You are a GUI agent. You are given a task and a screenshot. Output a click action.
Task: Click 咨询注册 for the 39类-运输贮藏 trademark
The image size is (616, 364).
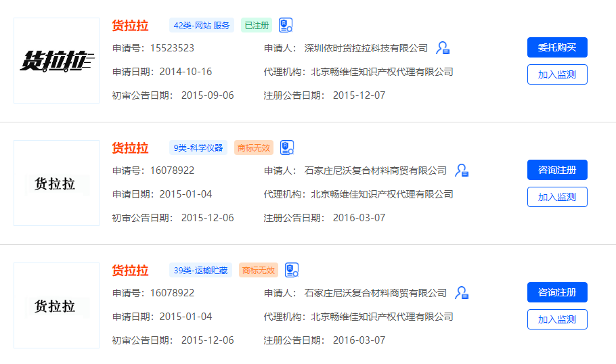click(557, 292)
